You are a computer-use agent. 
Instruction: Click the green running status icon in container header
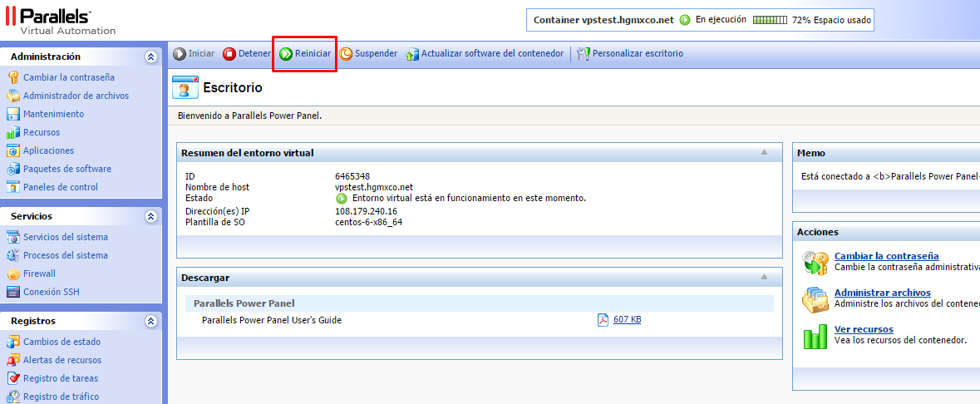point(685,20)
